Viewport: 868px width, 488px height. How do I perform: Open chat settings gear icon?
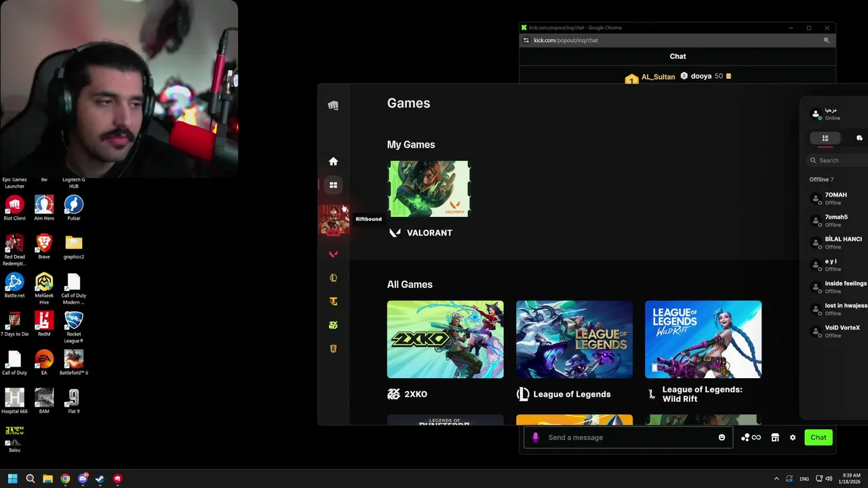pyautogui.click(x=793, y=437)
